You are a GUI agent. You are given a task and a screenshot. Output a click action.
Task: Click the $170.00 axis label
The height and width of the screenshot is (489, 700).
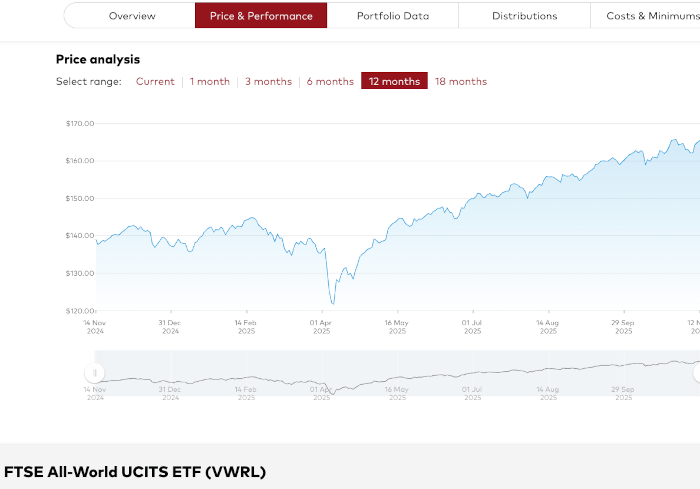tap(80, 123)
